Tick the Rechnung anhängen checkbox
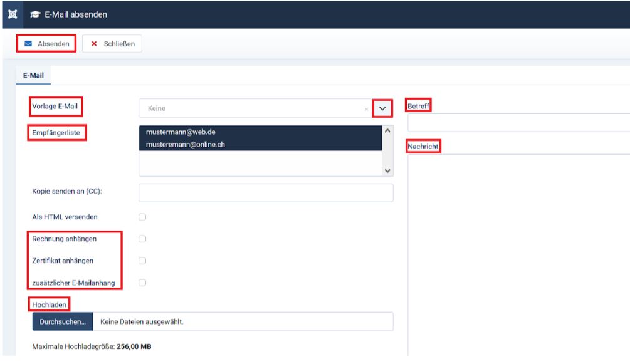The image size is (630, 364). coord(142,239)
